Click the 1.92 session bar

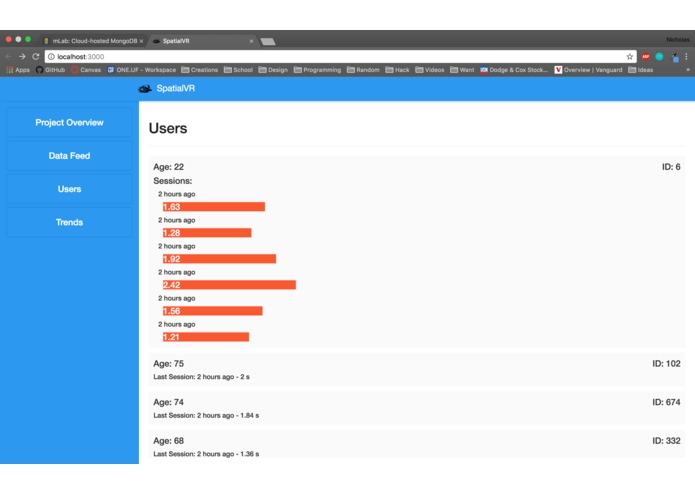[x=219, y=259]
